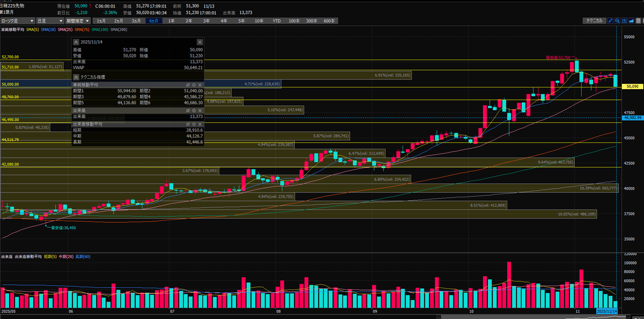Select the 50,000.00 horizontal line label

coord(10,84)
